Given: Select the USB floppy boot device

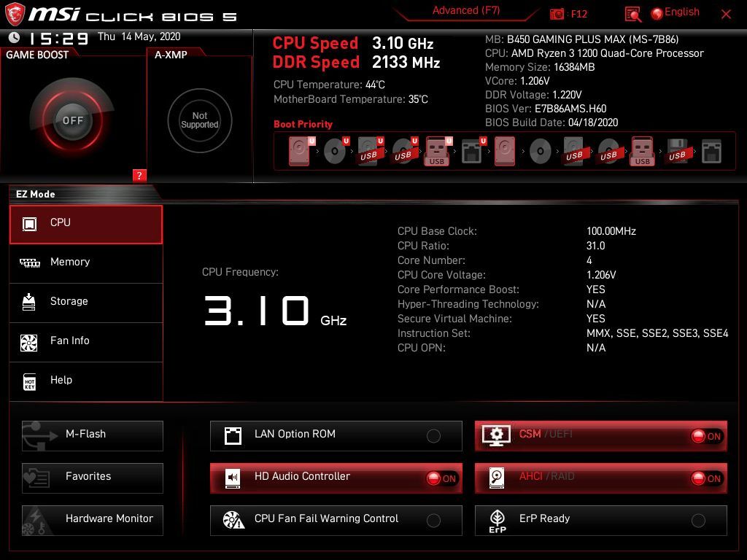Looking at the screenshot, I should point(678,152).
